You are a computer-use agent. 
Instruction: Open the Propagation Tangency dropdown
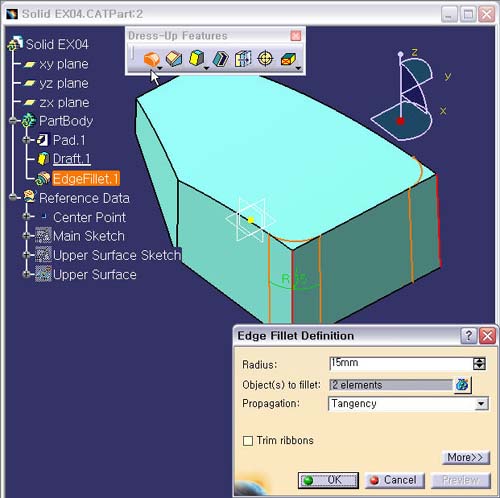[408, 404]
